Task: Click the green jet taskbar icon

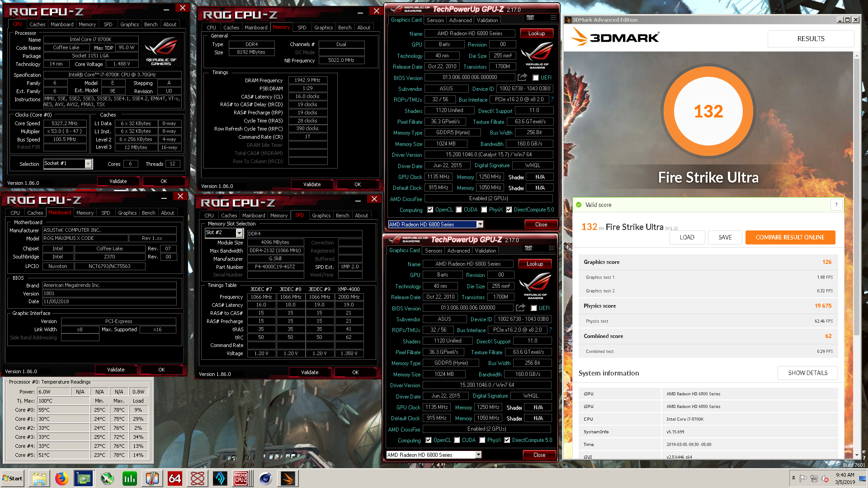Action: click(107, 479)
